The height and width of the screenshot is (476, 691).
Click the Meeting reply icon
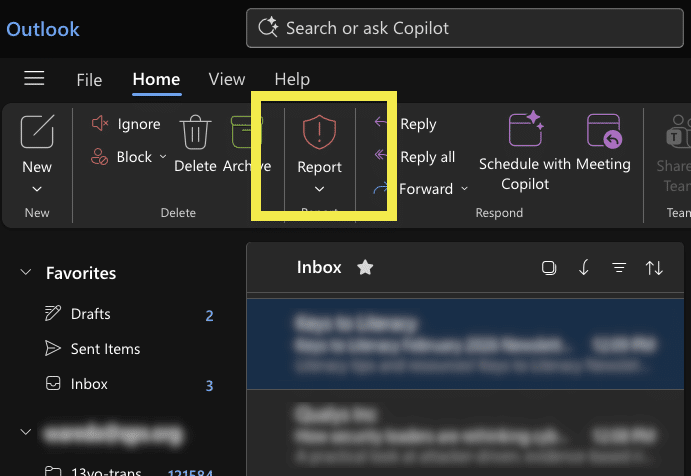pyautogui.click(x=603, y=132)
